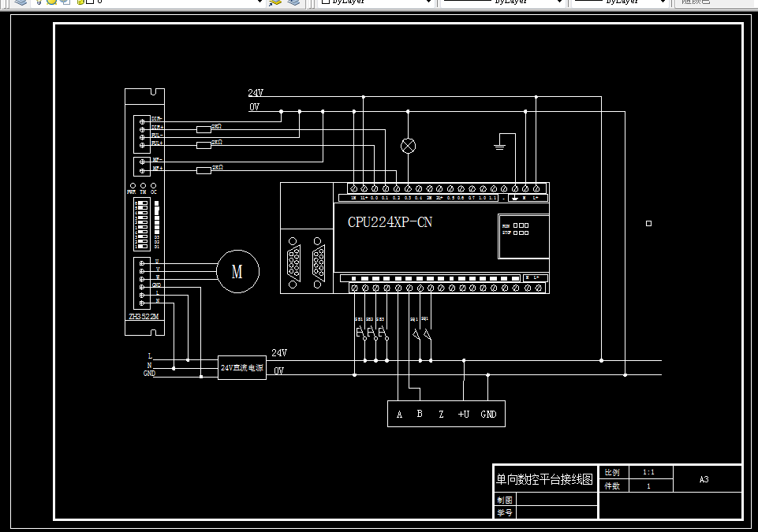The height and width of the screenshot is (532, 758).
Task: Select the SB3 pushbutton switch symbol
Action: (383, 333)
